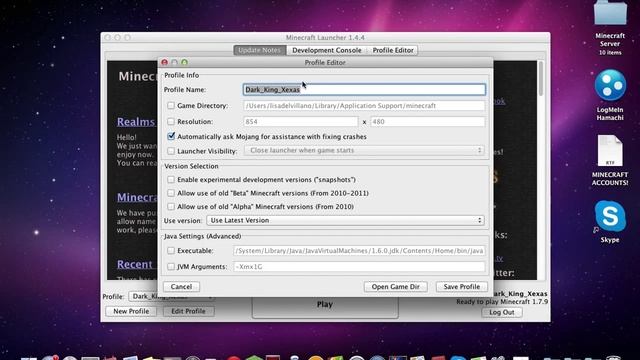Enable the JVM Arguments checkbox
The image size is (640, 360).
(x=171, y=267)
